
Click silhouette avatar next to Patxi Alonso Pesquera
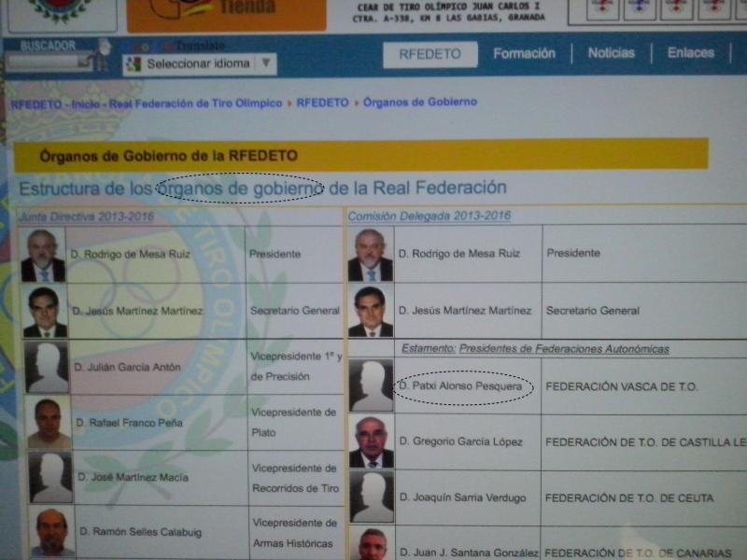pyautogui.click(x=371, y=385)
